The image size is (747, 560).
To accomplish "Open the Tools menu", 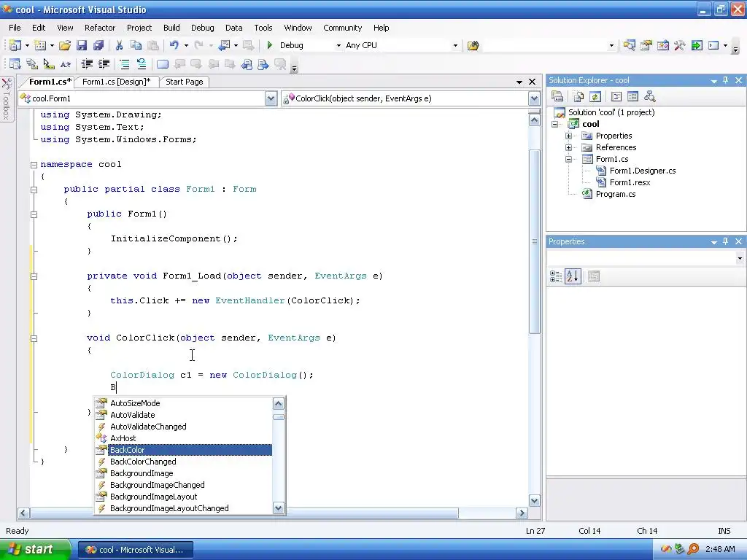I will tap(263, 28).
